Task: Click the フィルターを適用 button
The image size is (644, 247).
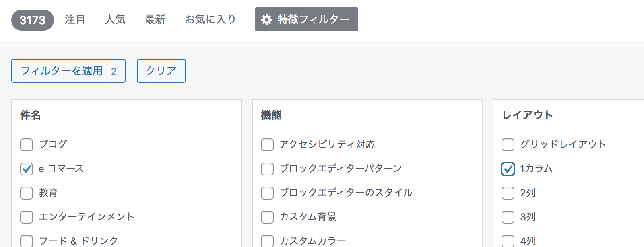Action: point(68,71)
